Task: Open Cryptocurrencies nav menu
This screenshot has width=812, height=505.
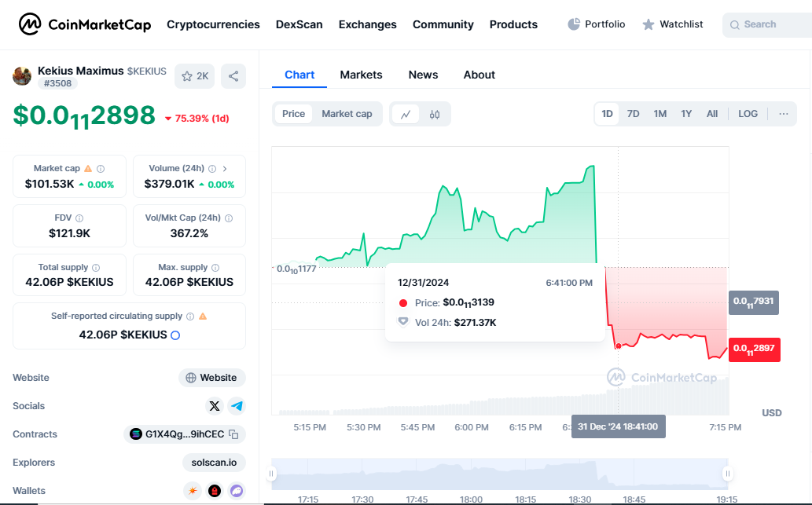Action: [213, 24]
